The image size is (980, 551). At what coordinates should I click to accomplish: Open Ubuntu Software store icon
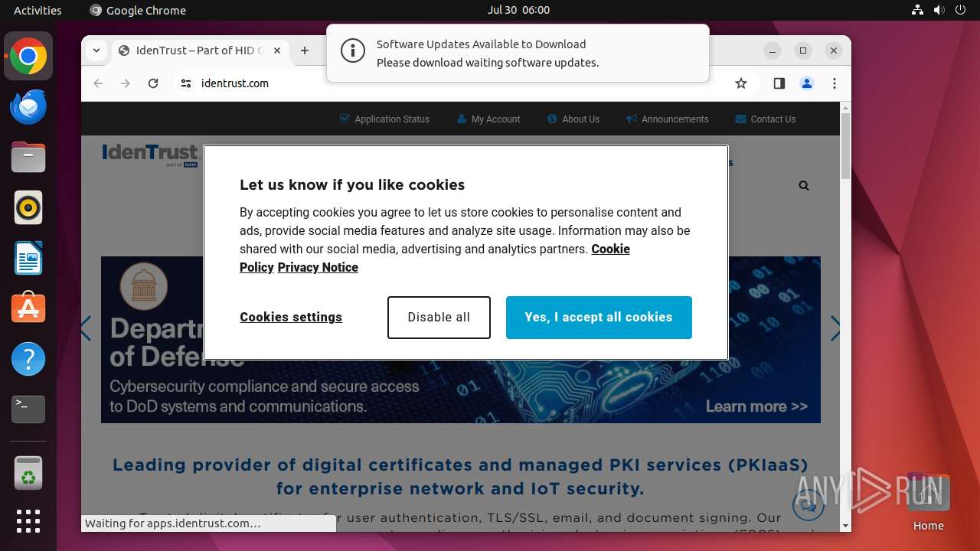(28, 308)
